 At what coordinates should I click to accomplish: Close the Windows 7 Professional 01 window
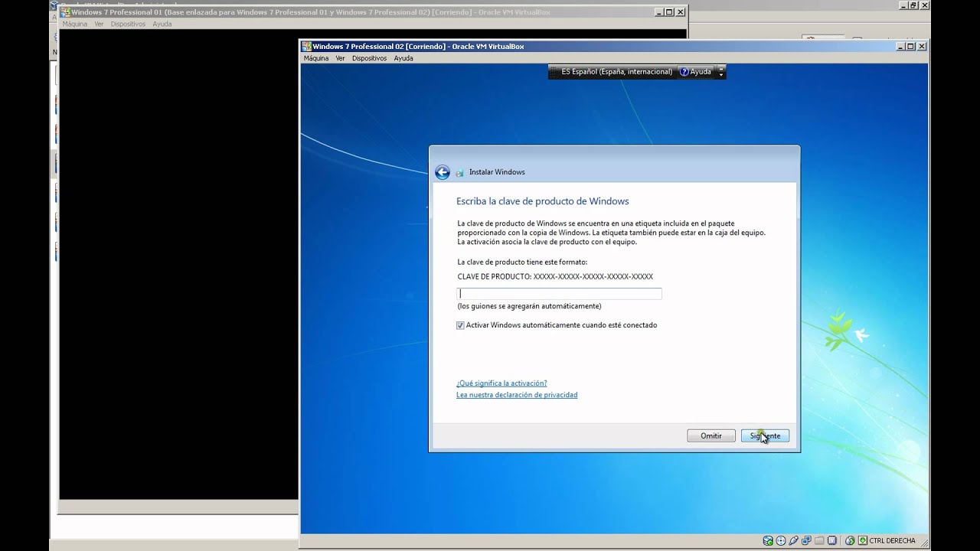click(680, 12)
